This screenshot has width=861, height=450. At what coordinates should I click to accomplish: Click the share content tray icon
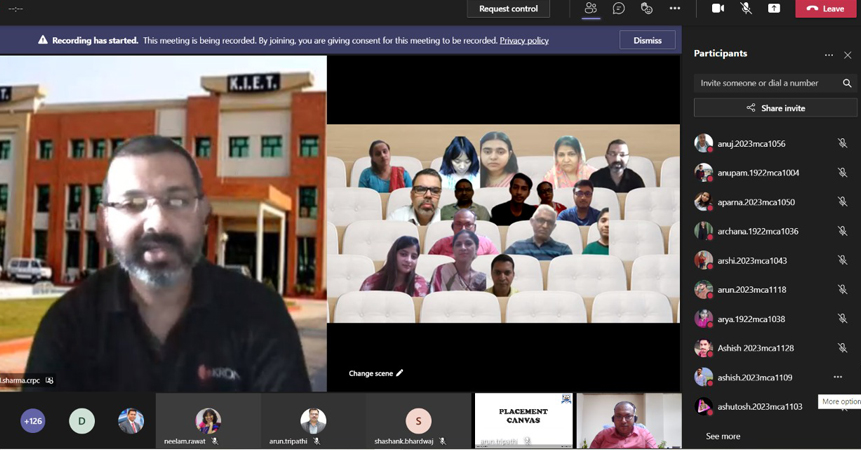pos(774,9)
